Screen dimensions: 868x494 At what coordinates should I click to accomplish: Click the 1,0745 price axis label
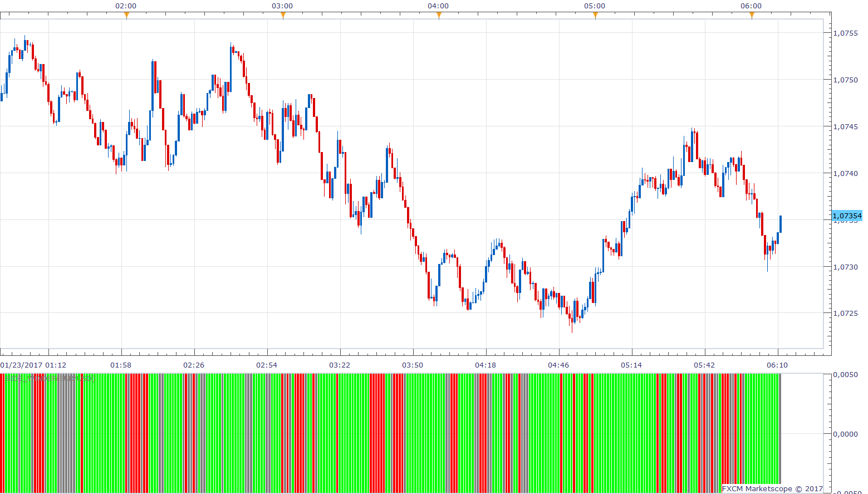(845, 126)
